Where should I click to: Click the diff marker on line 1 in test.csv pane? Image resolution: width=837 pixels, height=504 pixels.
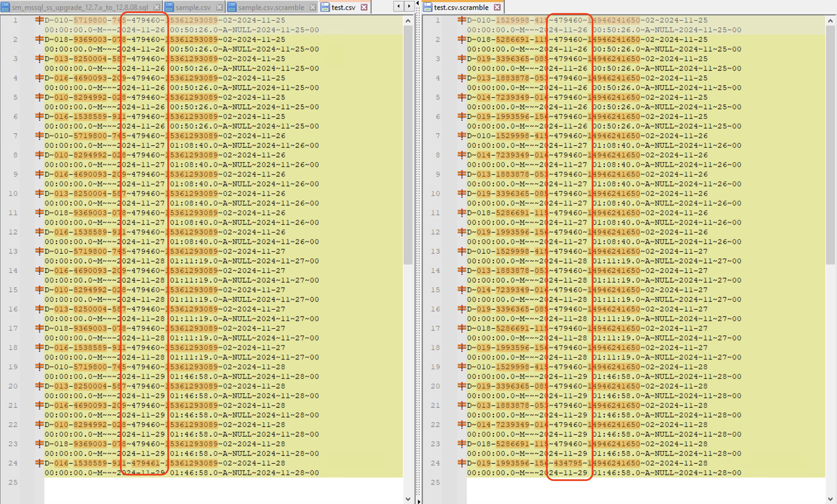tap(39, 20)
